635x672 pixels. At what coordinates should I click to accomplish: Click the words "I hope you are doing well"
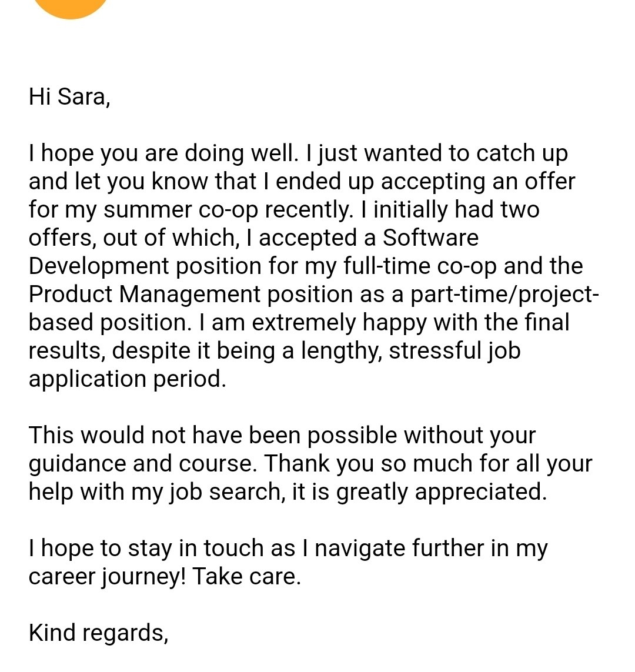coord(162,154)
